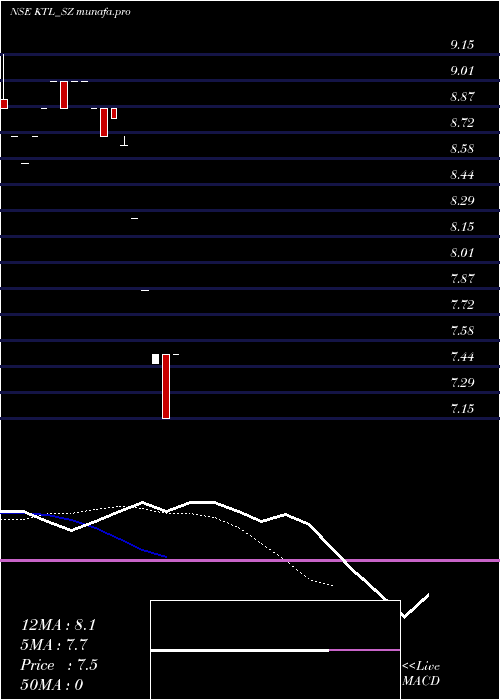Select the 8.72 price axis label
The image size is (500, 700).
pyautogui.click(x=462, y=122)
